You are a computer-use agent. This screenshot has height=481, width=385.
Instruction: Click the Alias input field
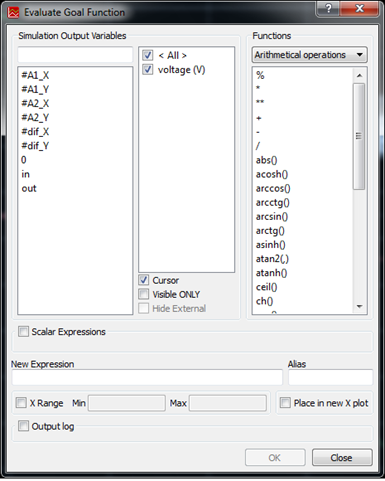330,377
